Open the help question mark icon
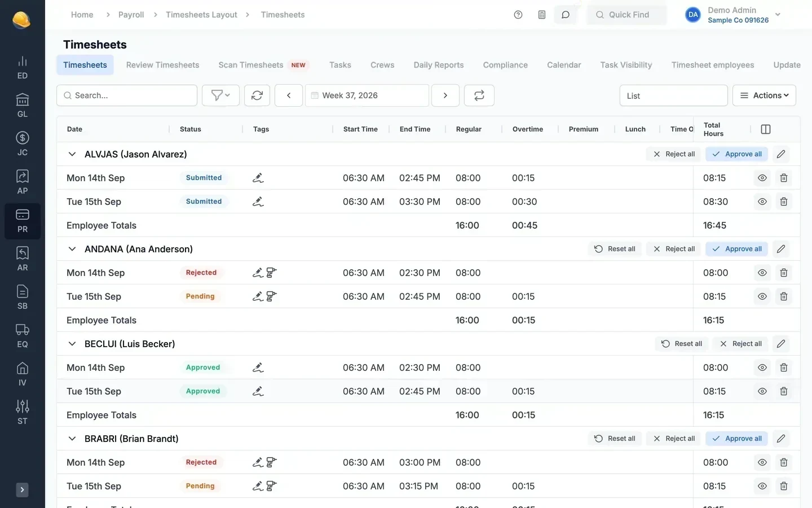The image size is (812, 508). 518,15
